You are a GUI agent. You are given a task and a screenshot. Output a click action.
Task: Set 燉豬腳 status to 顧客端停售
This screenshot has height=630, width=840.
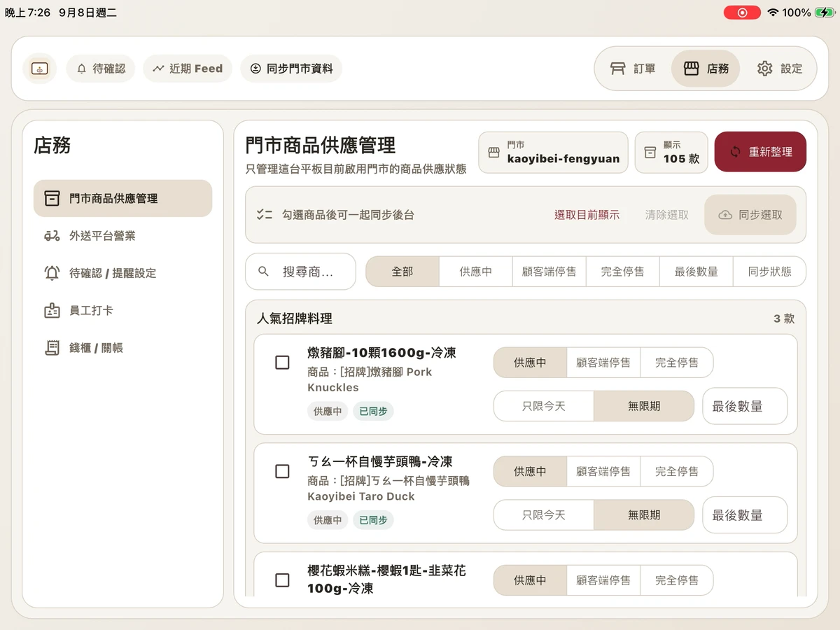click(603, 363)
